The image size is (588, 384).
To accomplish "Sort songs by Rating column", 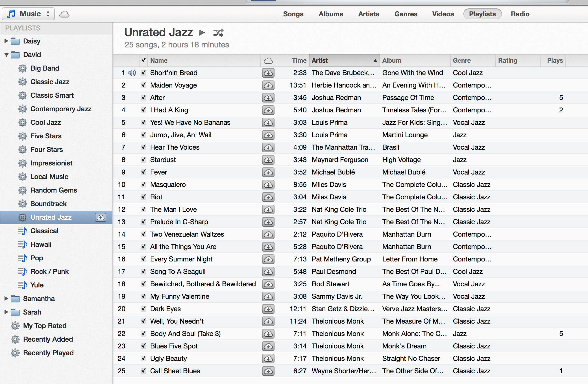I will (x=518, y=60).
